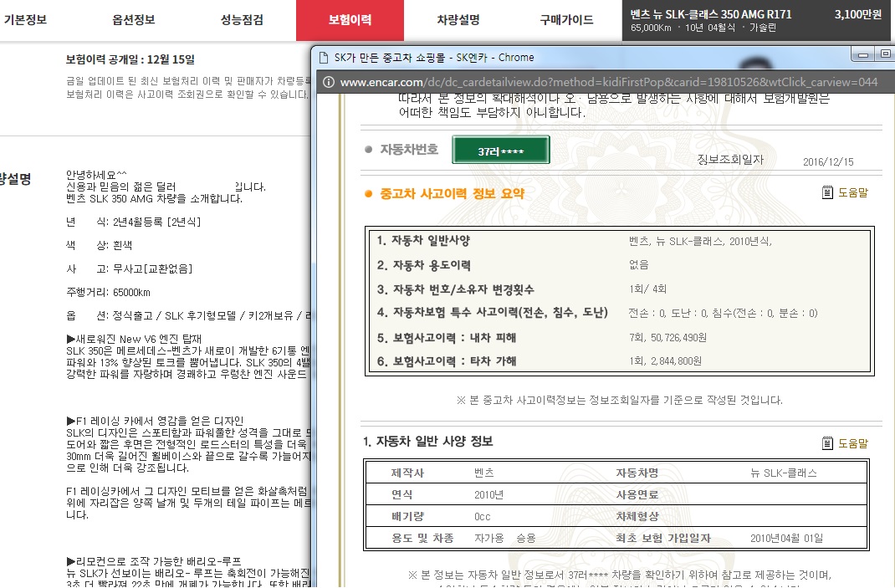Click the 3,100만원 price in header
The image size is (895, 588).
(x=857, y=14)
